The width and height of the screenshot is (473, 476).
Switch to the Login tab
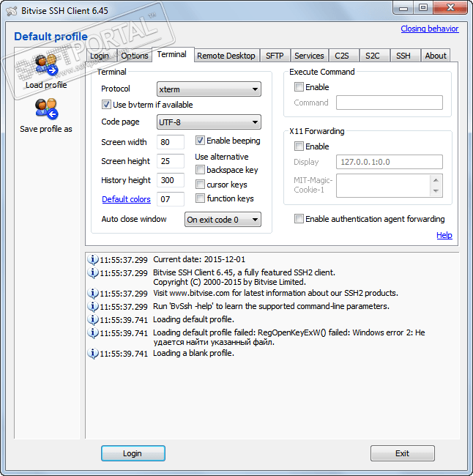[102, 56]
